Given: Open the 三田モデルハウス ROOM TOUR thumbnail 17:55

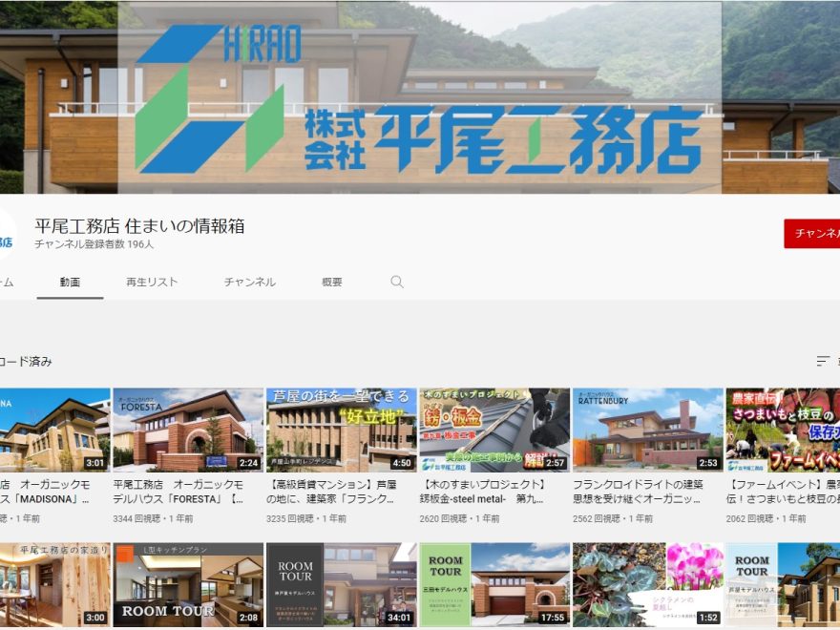Looking at the screenshot, I should 494,584.
